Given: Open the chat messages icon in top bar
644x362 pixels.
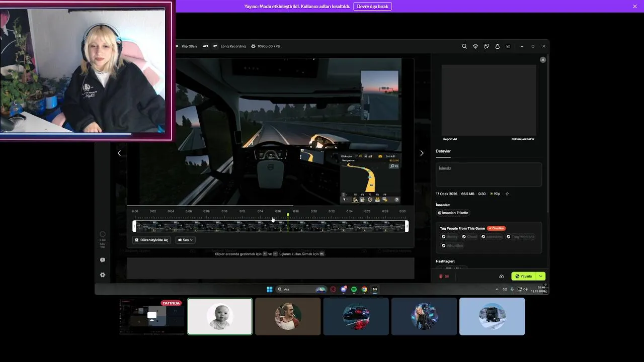Looking at the screenshot, I should click(x=487, y=46).
